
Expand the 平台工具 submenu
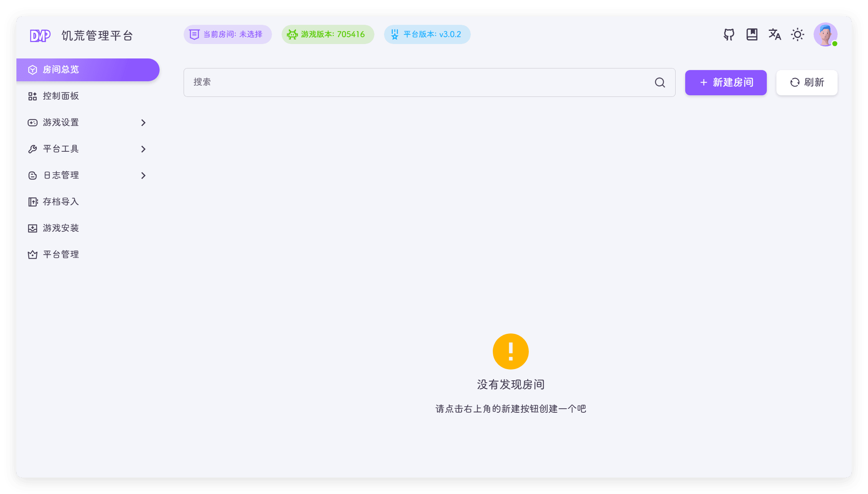coord(143,149)
